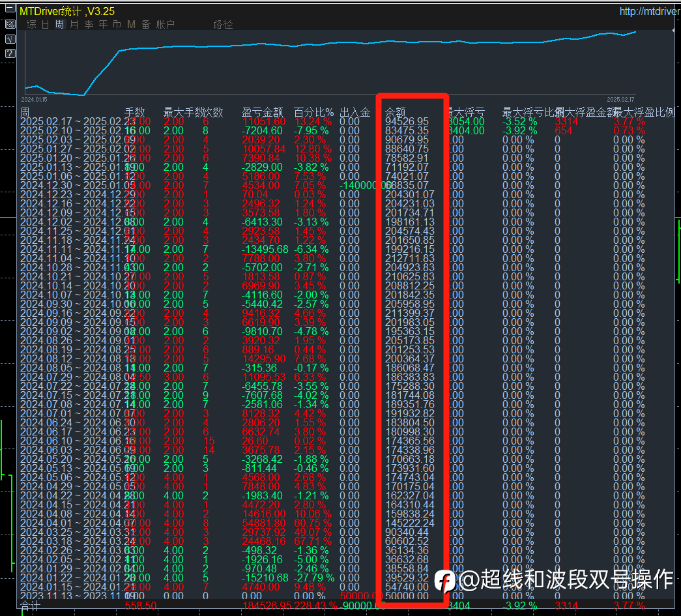
Task: Click balance value 36134.36
Action: coord(407,550)
